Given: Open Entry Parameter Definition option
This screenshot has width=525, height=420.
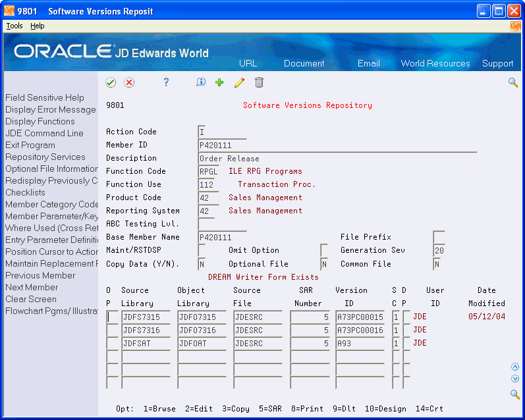Looking at the screenshot, I should click(51, 240).
